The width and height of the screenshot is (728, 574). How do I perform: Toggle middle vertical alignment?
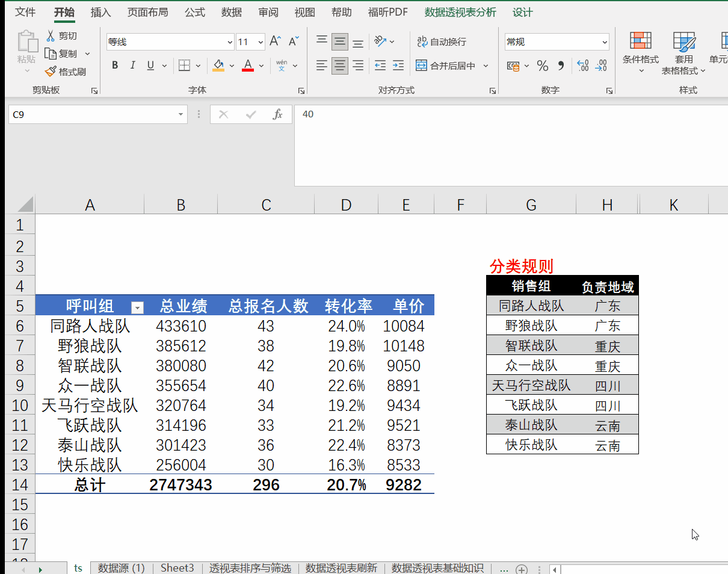[x=340, y=41]
